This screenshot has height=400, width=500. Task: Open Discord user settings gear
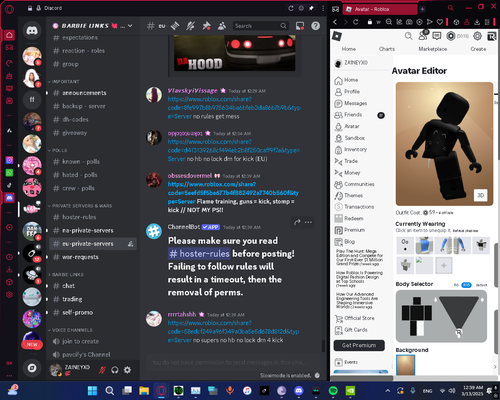click(x=127, y=370)
